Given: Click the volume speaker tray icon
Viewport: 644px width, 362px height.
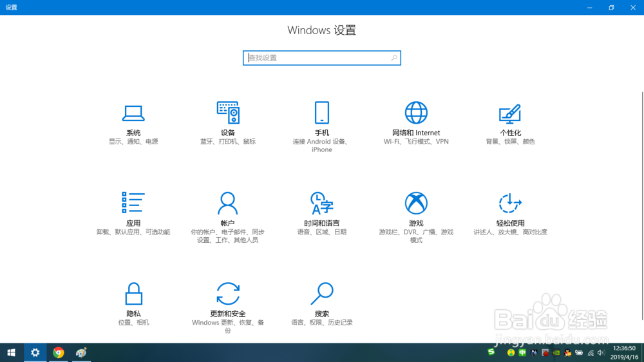Looking at the screenshot, I should coord(601,352).
